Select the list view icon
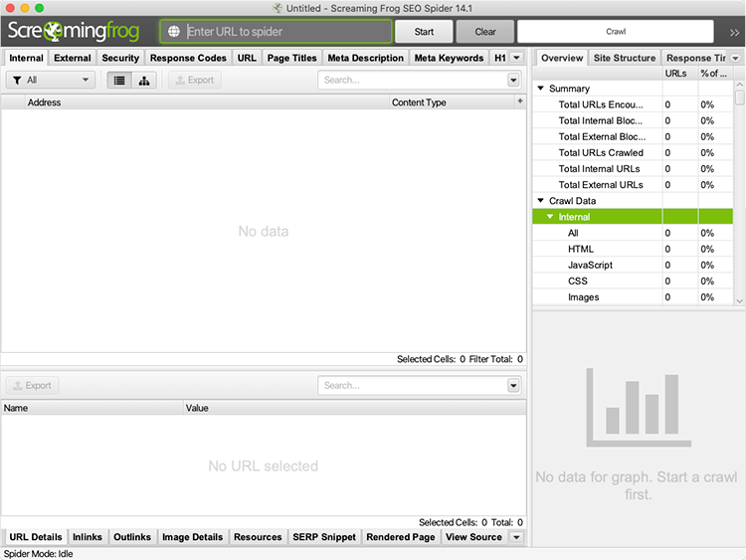The height and width of the screenshot is (560, 746). coord(120,81)
